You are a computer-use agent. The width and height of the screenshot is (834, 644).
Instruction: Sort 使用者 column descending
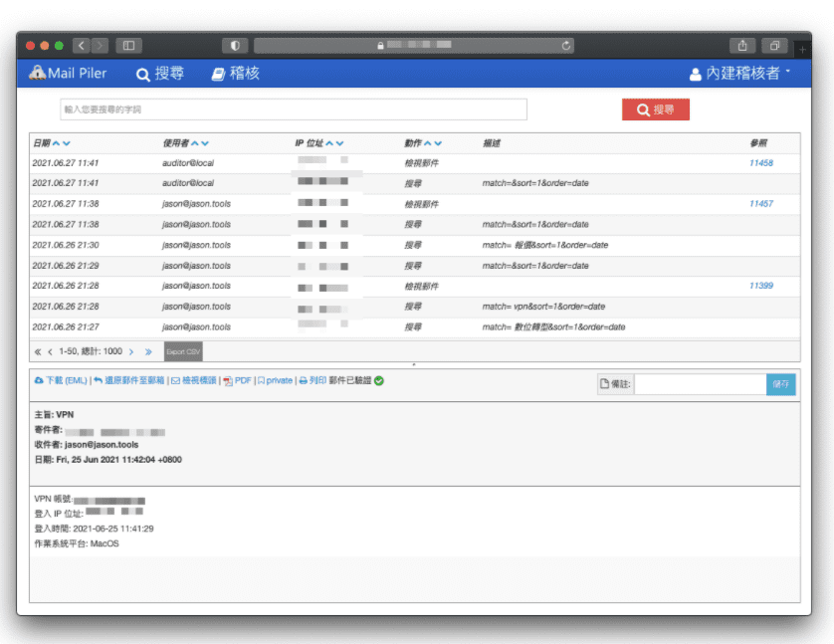(x=205, y=143)
